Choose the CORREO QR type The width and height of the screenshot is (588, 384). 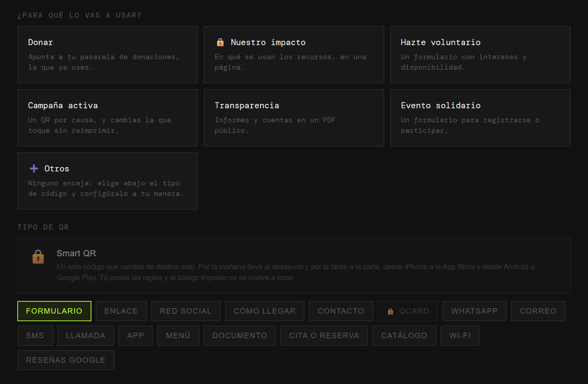click(x=538, y=311)
